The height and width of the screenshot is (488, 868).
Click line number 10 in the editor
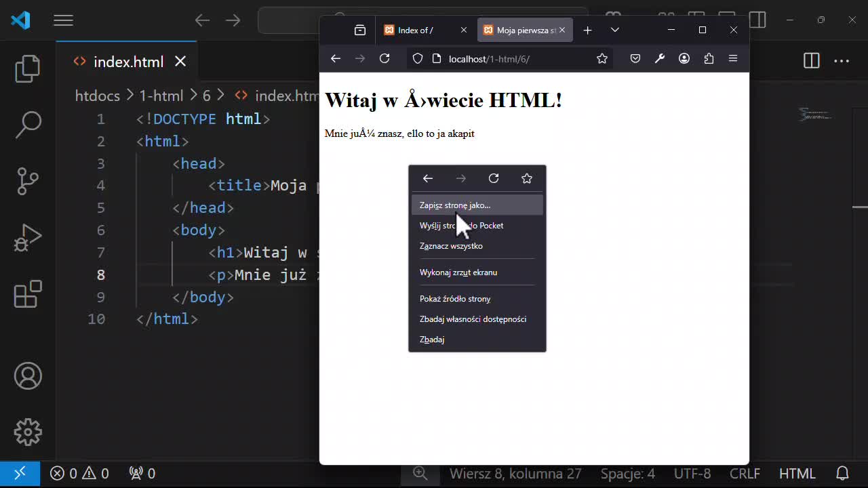pyautogui.click(x=97, y=319)
